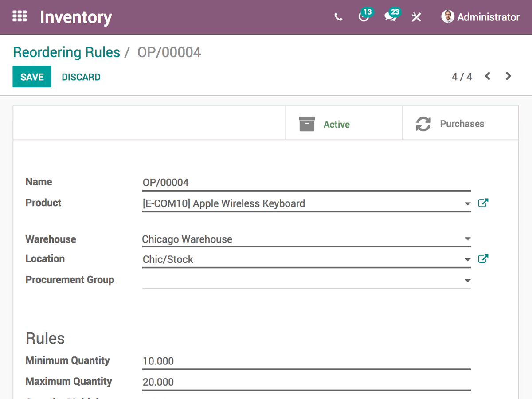Open activities clock icon with badge 13

[x=364, y=17]
